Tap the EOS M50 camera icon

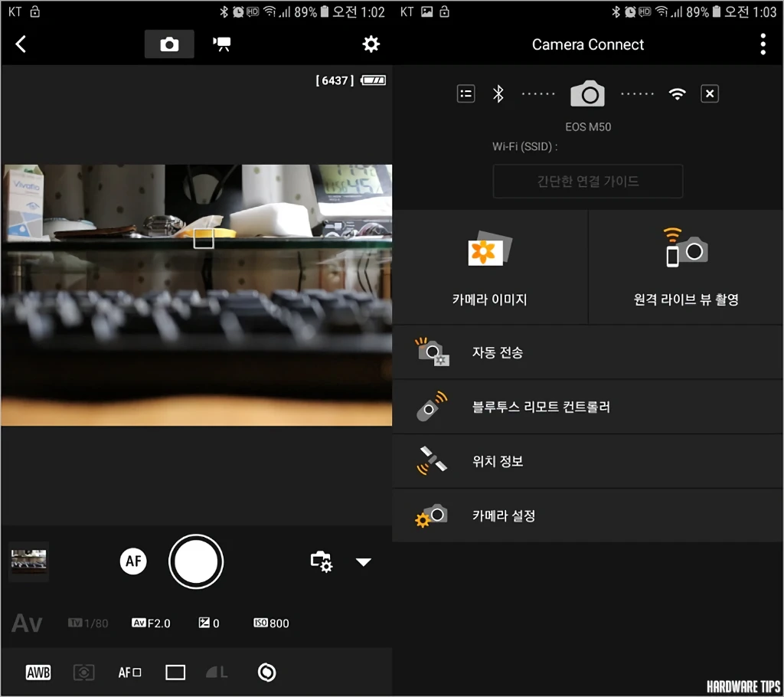point(588,93)
